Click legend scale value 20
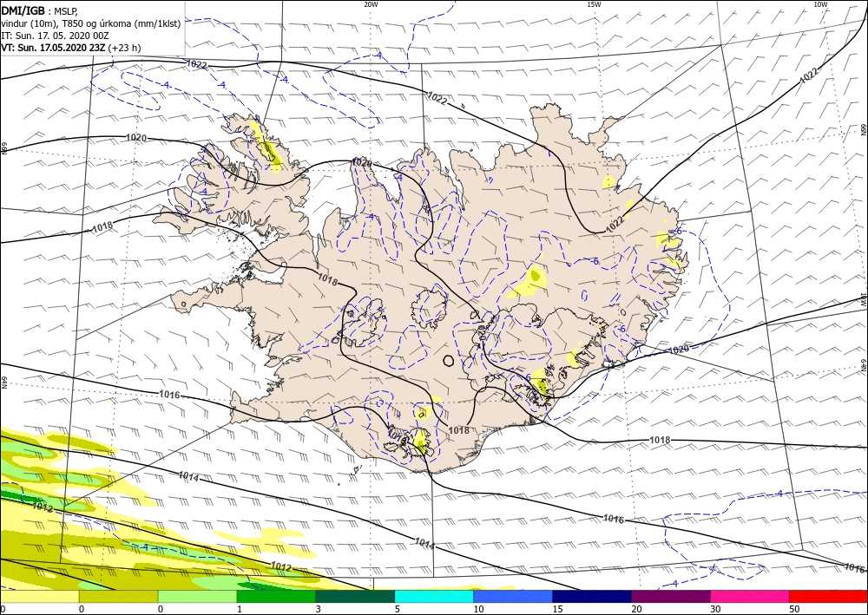 tap(636, 609)
